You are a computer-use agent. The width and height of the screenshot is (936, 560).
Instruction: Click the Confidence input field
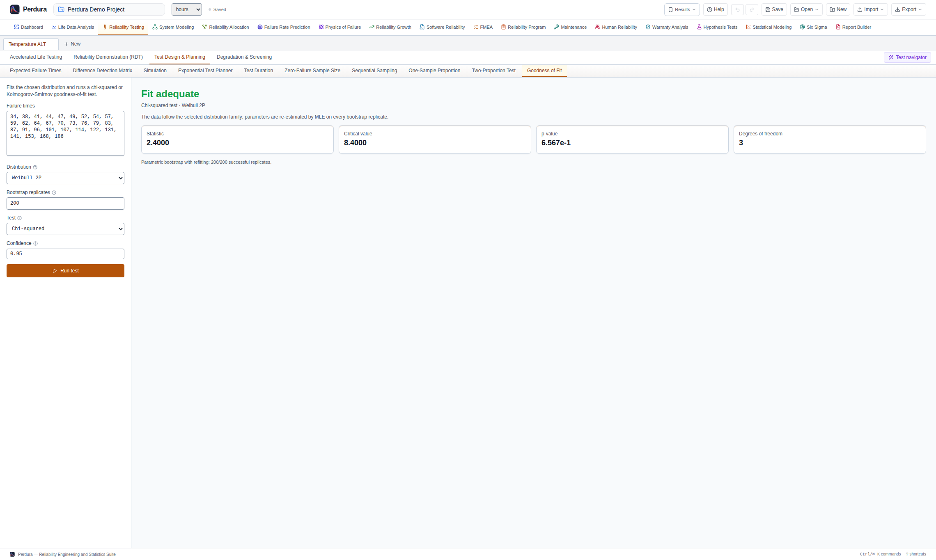tap(65, 254)
